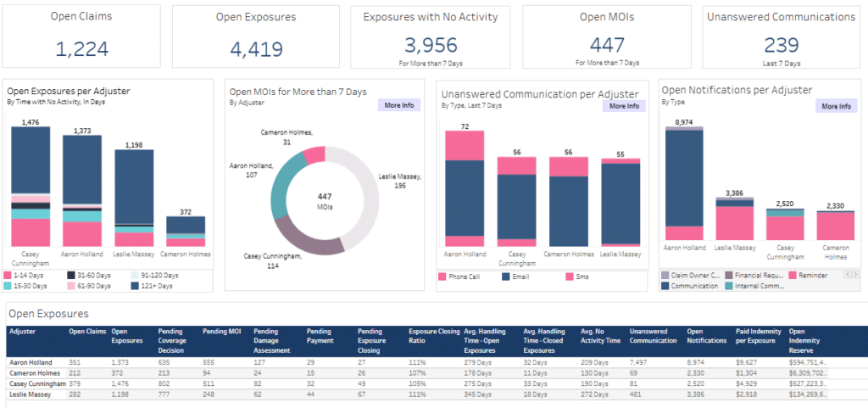This screenshot has height=408, width=868.
Task: Click the Open Exposures 4,419 card
Action: pyautogui.click(x=256, y=36)
